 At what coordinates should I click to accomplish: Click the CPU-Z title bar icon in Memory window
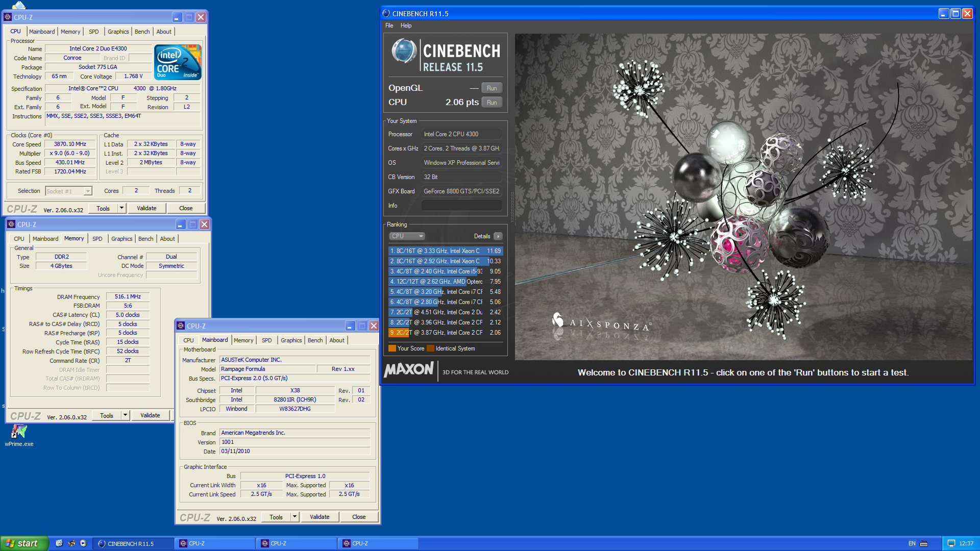(x=11, y=224)
